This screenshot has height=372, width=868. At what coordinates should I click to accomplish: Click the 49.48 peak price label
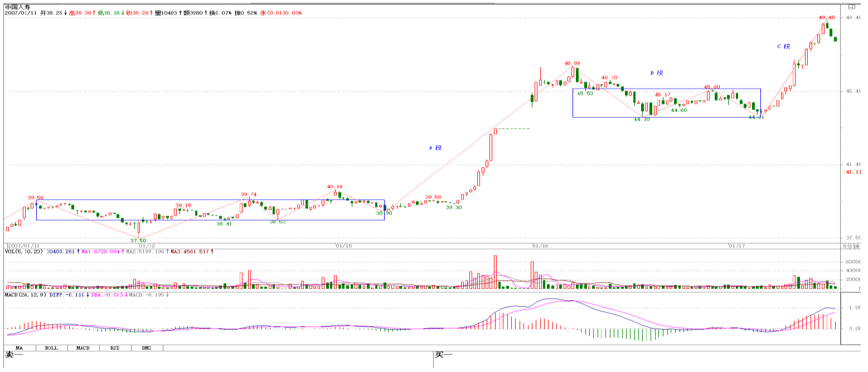826,18
